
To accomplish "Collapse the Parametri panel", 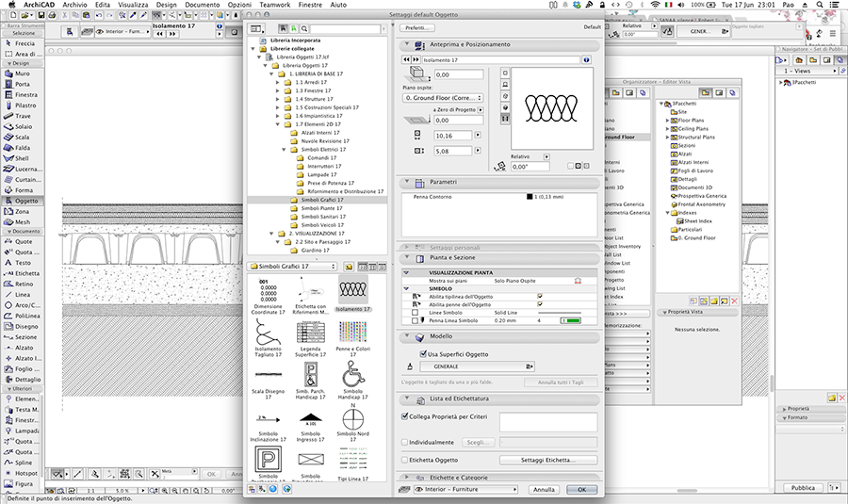I will (x=407, y=182).
